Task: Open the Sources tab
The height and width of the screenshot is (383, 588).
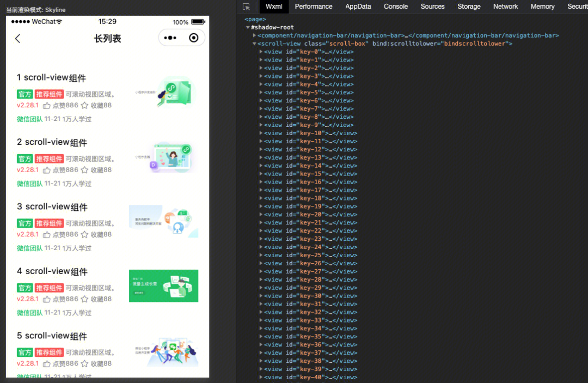Action: (432, 7)
